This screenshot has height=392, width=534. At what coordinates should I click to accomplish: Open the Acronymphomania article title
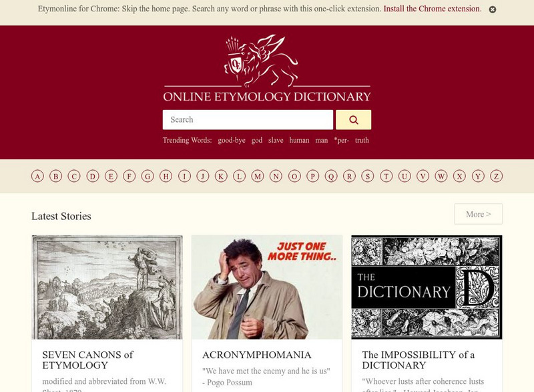[257, 355]
